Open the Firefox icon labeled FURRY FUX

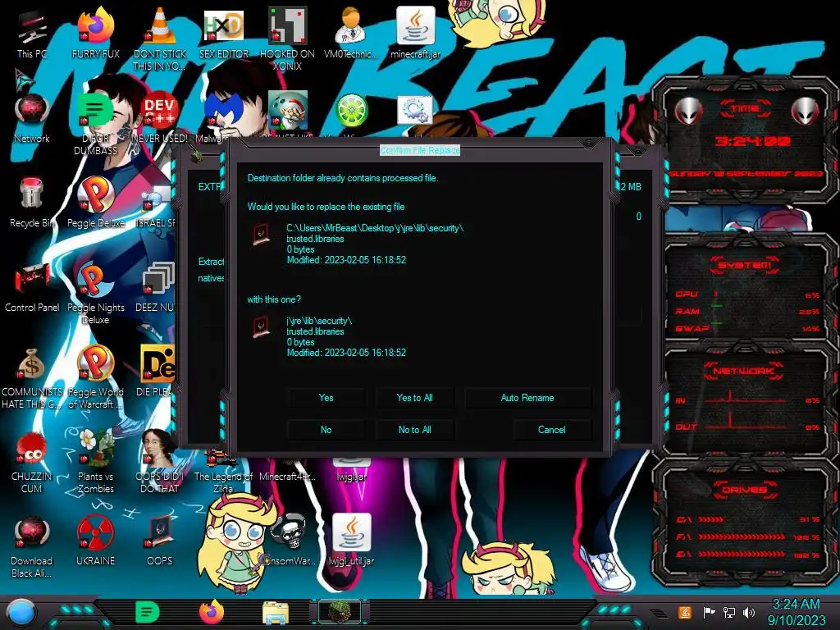coord(95,33)
